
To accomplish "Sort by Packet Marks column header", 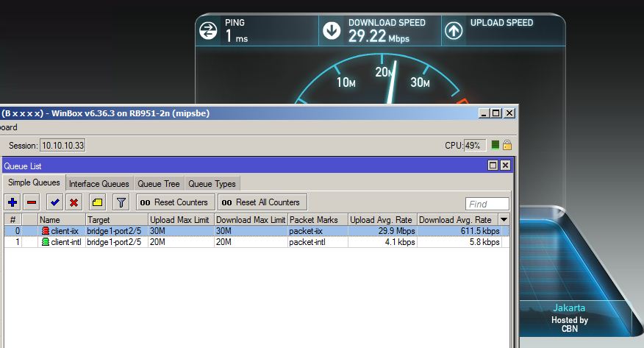I will [318, 219].
